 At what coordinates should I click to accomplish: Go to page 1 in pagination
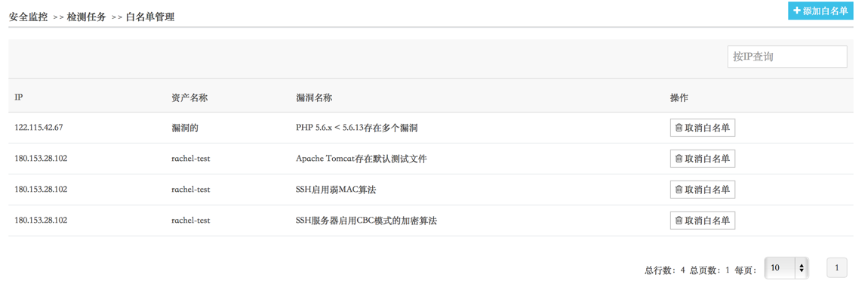pyautogui.click(x=837, y=268)
